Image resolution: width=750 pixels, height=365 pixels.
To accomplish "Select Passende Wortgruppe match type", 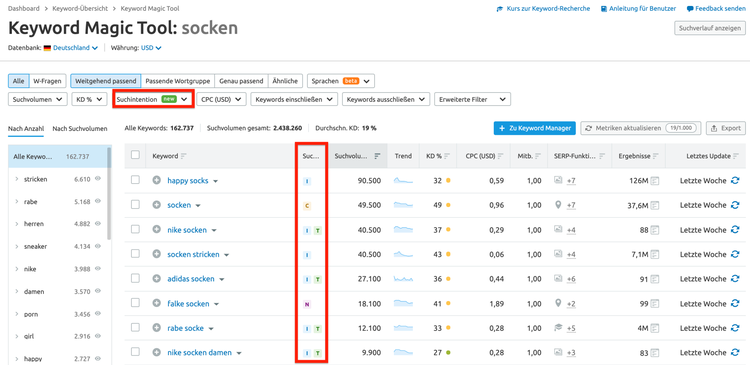I will 178,81.
